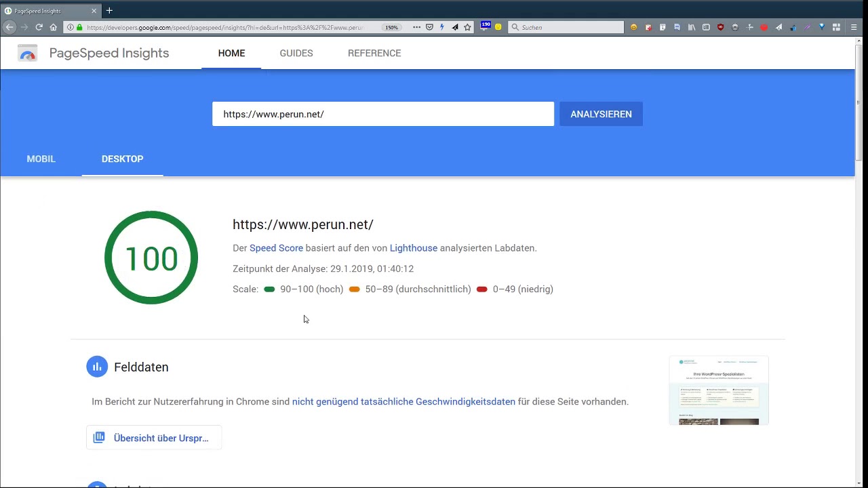Focus the Suchen search box
Screen dimensions: 868x488
coord(566,27)
